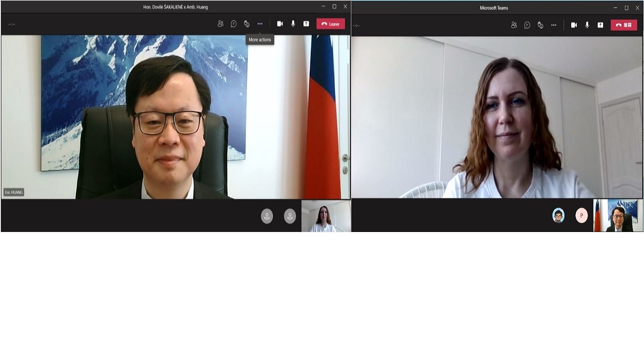This screenshot has width=644, height=344.
Task: Click the red Leave button
Action: [331, 24]
